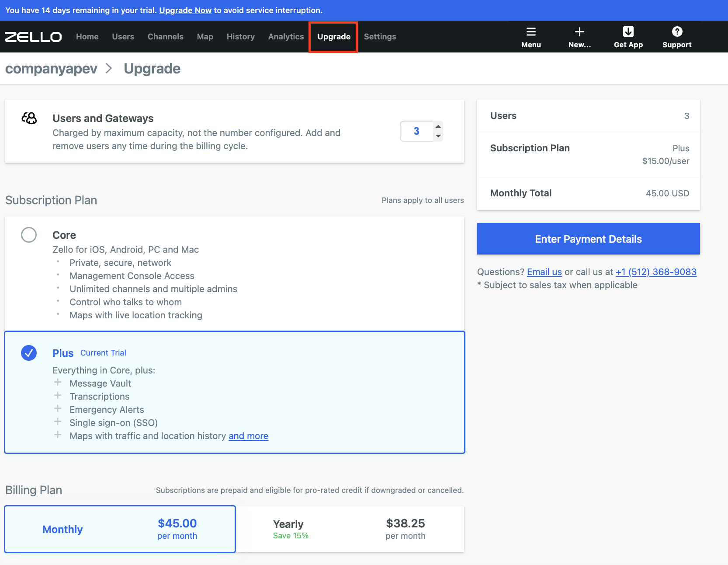The width and height of the screenshot is (728, 565).
Task: Click the Upgrade Now banner link
Action: tap(185, 10)
